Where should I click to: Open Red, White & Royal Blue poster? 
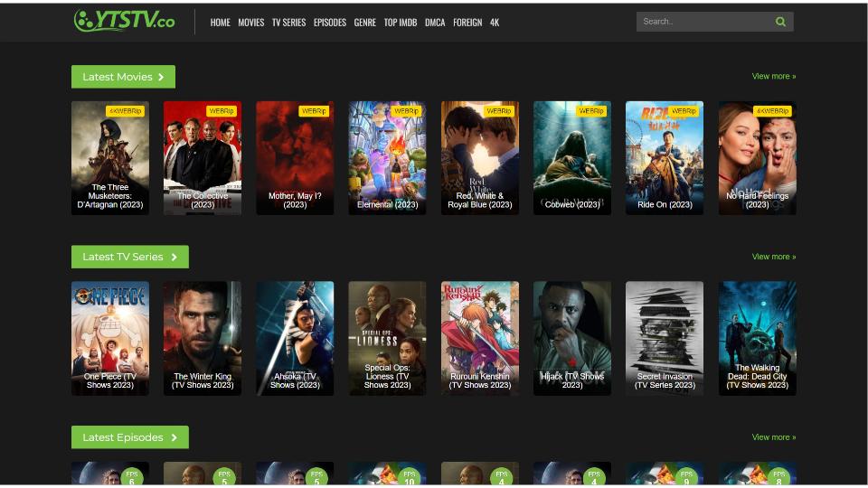(x=480, y=157)
